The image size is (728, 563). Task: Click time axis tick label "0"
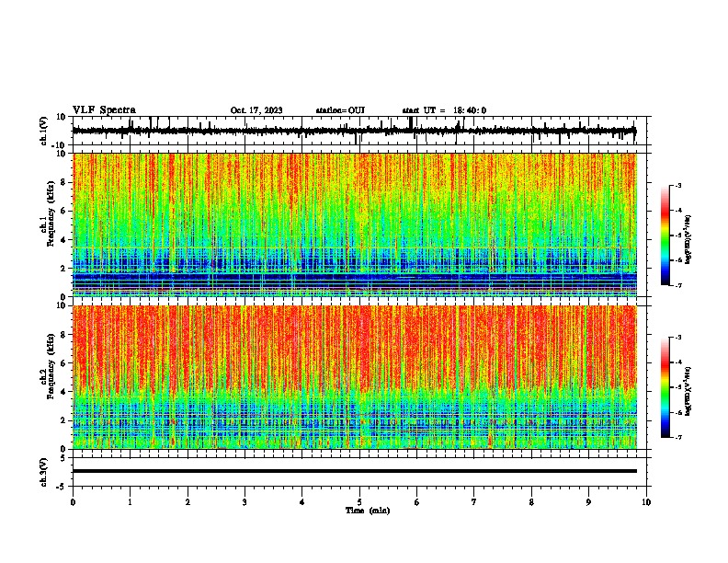coord(73,502)
